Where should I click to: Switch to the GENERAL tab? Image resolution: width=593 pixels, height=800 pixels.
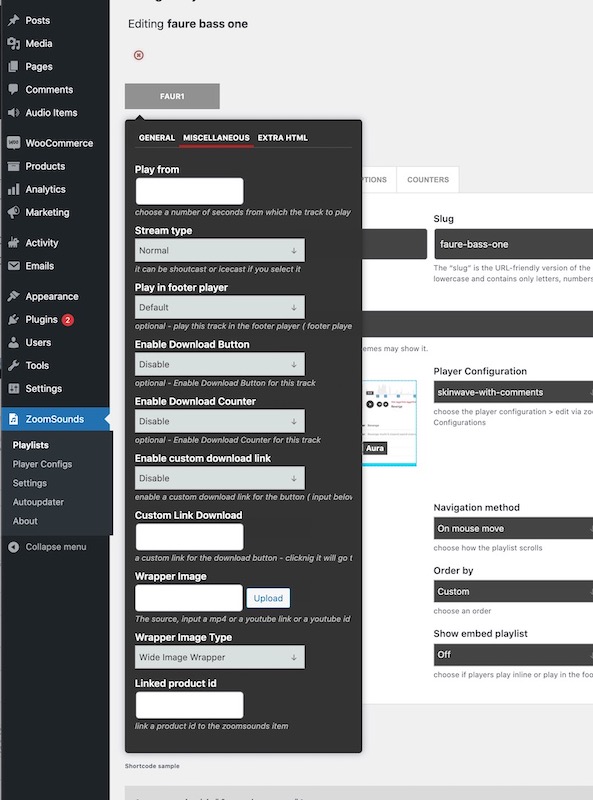(x=157, y=138)
